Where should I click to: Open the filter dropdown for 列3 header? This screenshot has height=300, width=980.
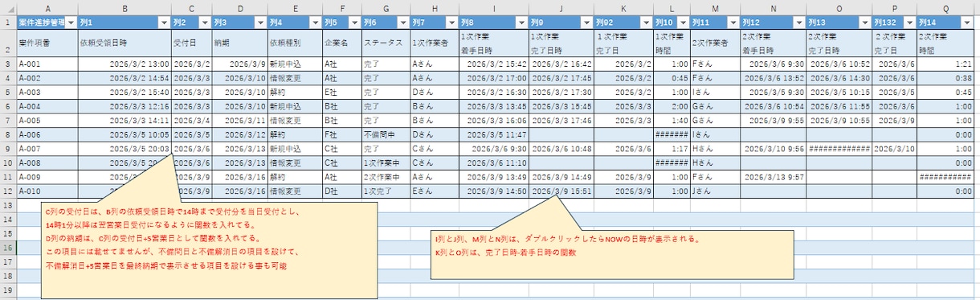(259, 23)
